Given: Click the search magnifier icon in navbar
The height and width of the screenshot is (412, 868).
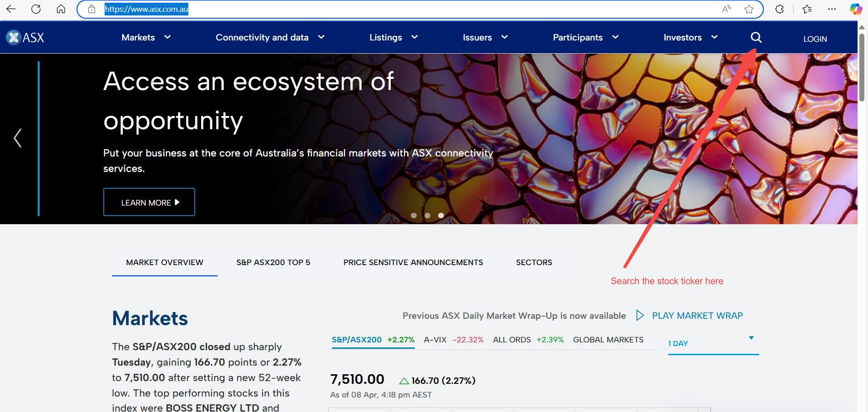Looking at the screenshot, I should pyautogui.click(x=756, y=37).
